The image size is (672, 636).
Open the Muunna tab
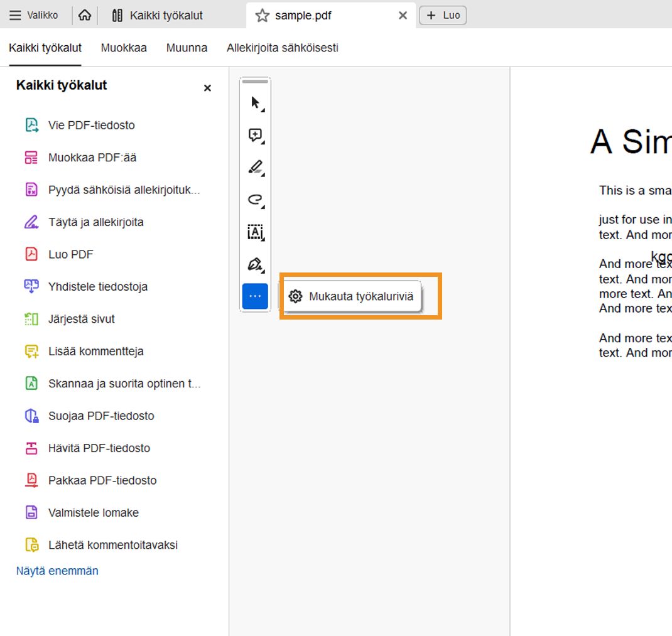pyautogui.click(x=187, y=48)
